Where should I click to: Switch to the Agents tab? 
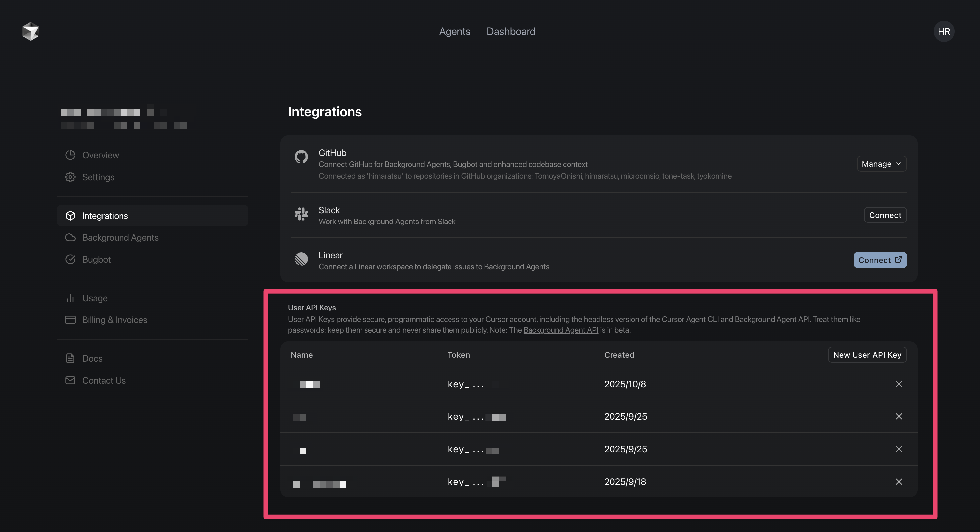(x=454, y=31)
